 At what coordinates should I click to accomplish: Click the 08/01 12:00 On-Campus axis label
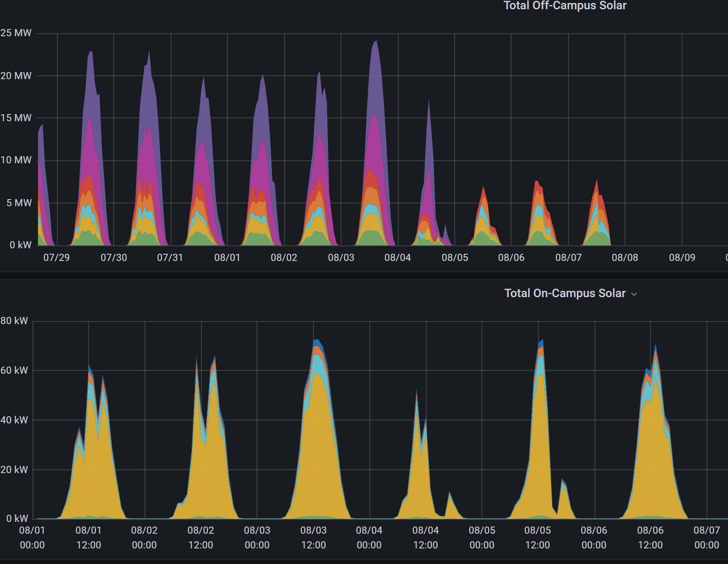click(88, 537)
